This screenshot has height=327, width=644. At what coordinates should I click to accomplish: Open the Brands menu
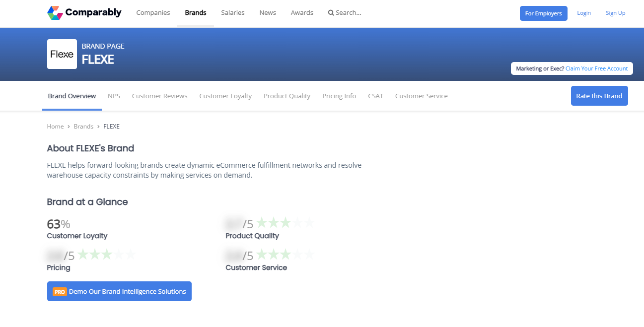pyautogui.click(x=196, y=13)
